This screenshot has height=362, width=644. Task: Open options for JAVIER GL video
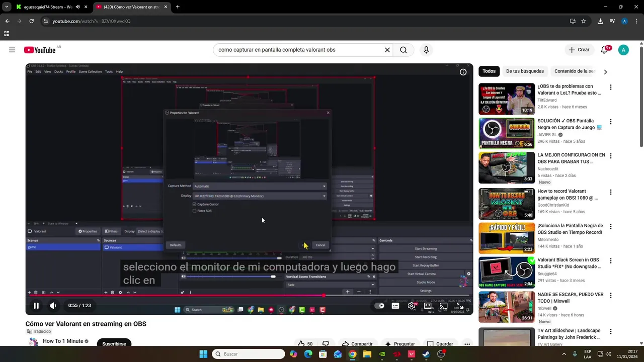tap(611, 122)
